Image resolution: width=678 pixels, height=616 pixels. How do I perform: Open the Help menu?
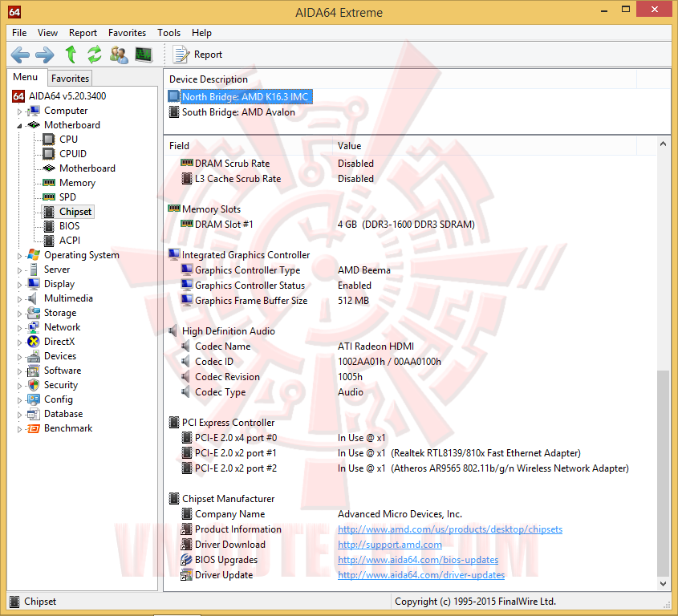202,33
